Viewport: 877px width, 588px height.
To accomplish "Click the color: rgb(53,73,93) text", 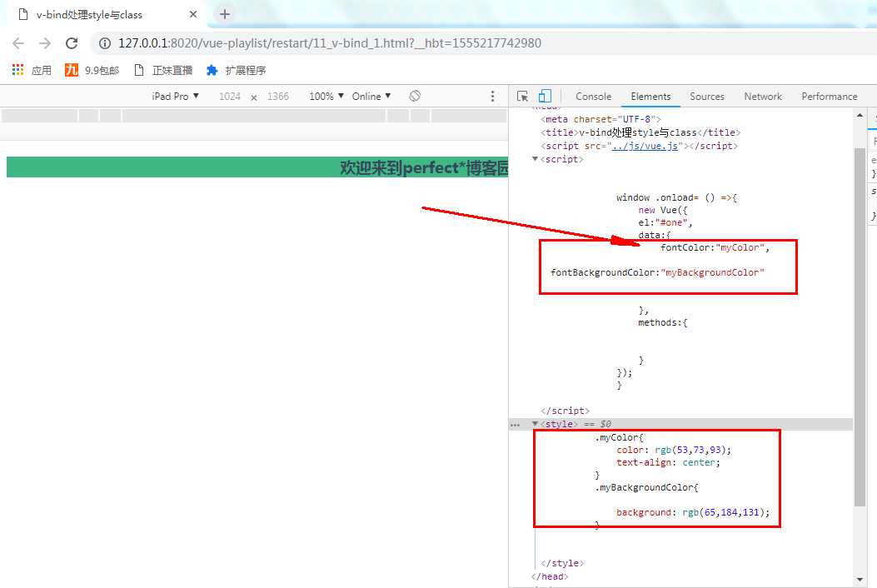I will (674, 450).
